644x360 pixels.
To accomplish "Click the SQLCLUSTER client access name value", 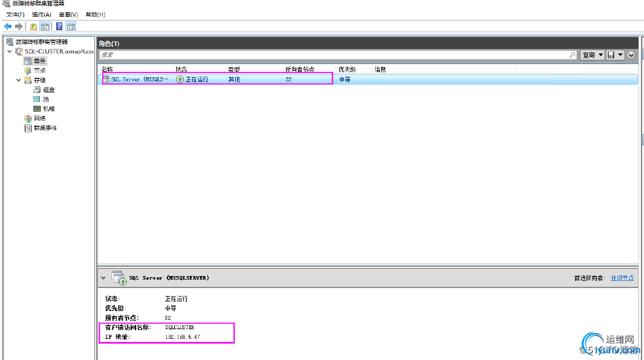I will click(180, 327).
